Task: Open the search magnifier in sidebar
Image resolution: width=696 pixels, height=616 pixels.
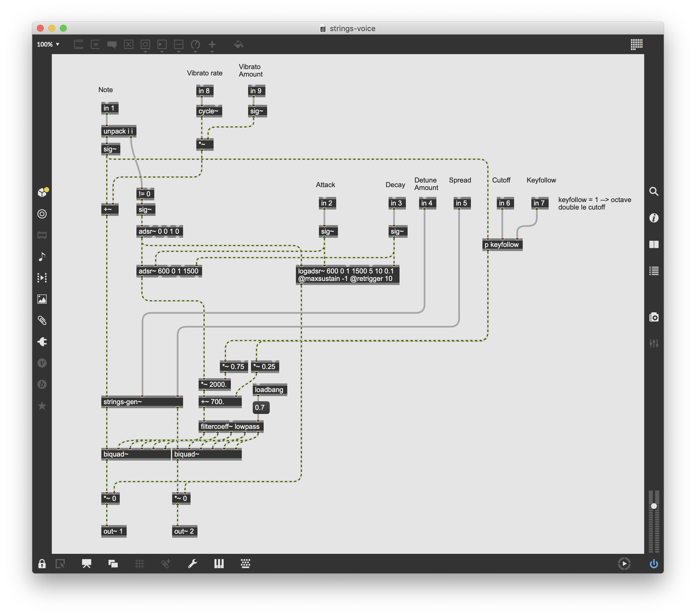Action: click(653, 191)
